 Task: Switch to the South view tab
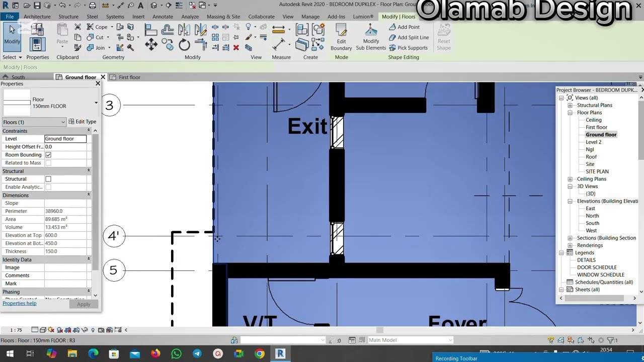18,77
